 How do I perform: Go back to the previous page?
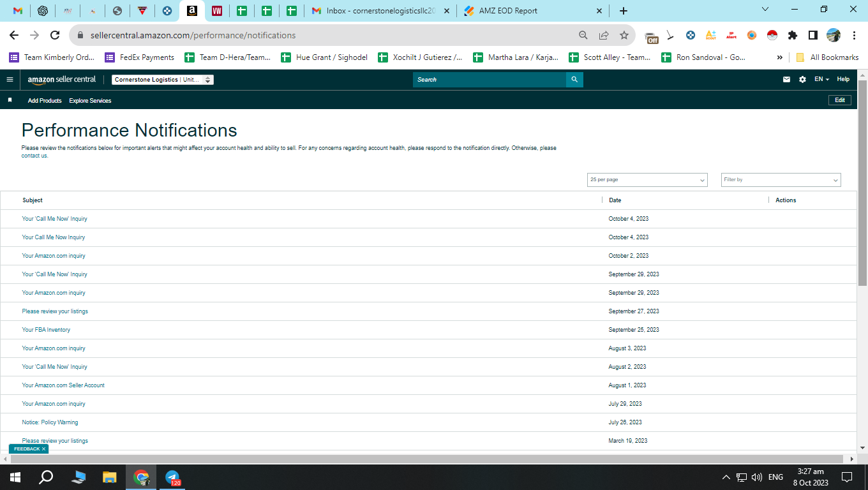[14, 35]
